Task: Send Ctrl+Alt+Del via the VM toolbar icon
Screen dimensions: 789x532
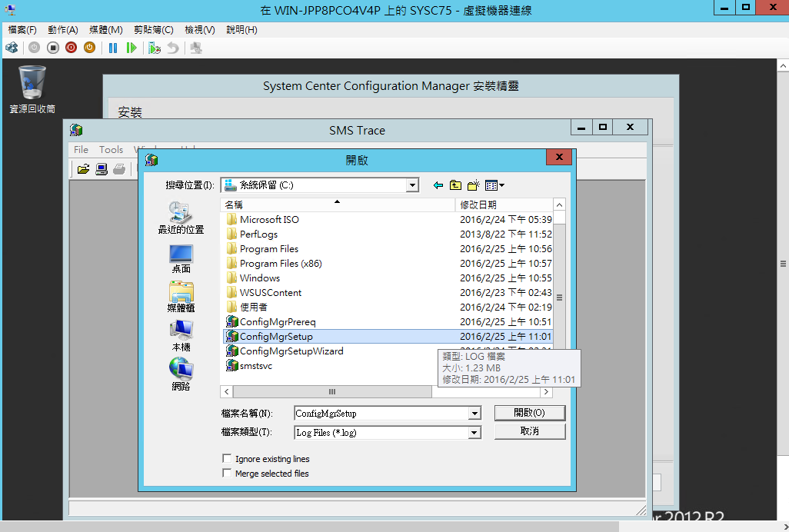Action: pos(12,48)
